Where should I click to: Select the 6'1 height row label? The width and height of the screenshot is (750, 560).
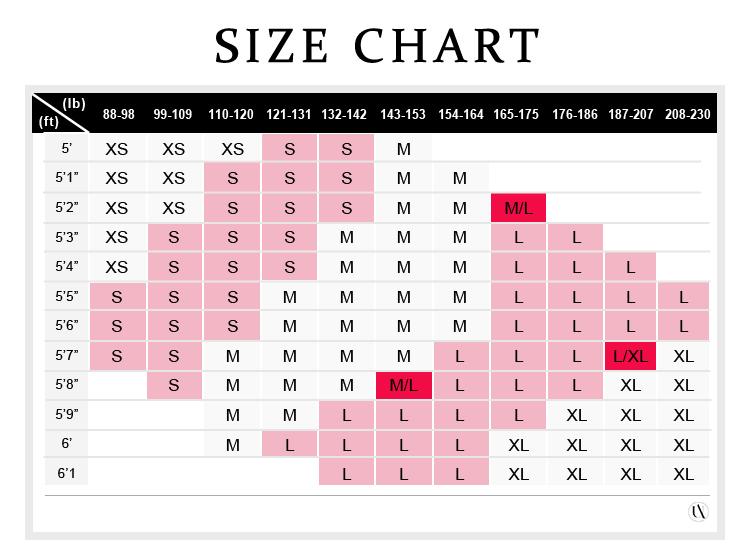67,475
